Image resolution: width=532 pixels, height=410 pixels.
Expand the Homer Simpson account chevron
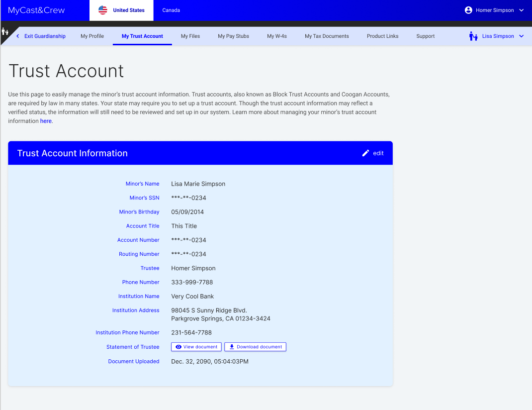coord(522,10)
